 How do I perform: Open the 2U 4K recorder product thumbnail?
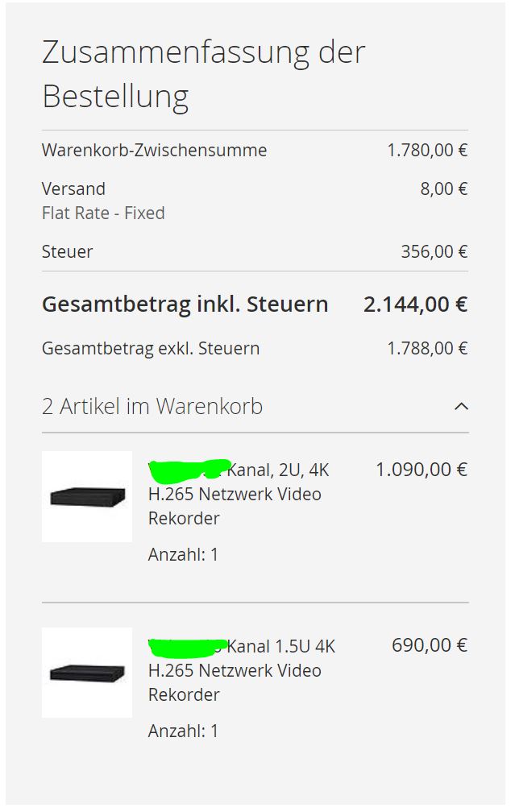tap(87, 496)
